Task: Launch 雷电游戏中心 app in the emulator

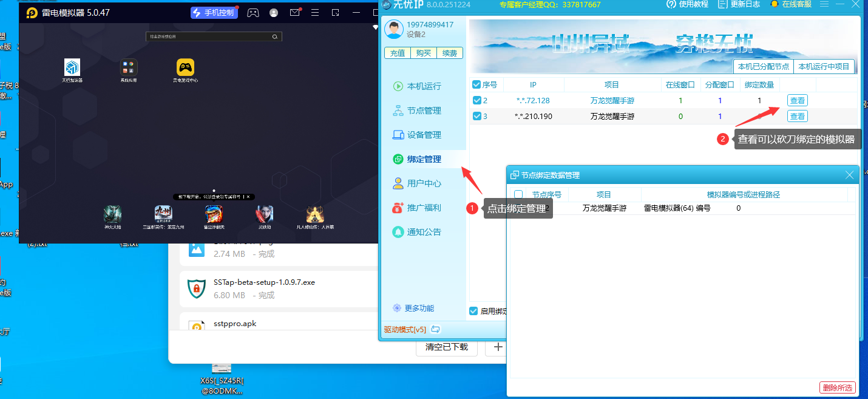Action: [185, 67]
